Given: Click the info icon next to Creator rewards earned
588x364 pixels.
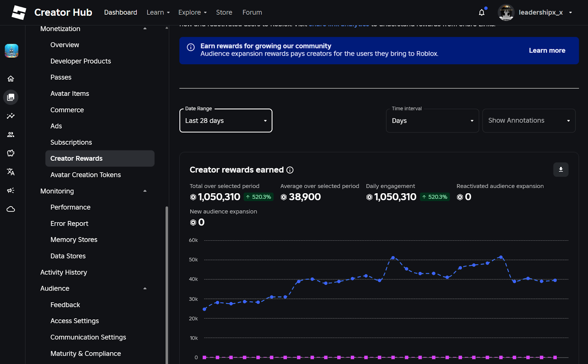Looking at the screenshot, I should [x=290, y=170].
